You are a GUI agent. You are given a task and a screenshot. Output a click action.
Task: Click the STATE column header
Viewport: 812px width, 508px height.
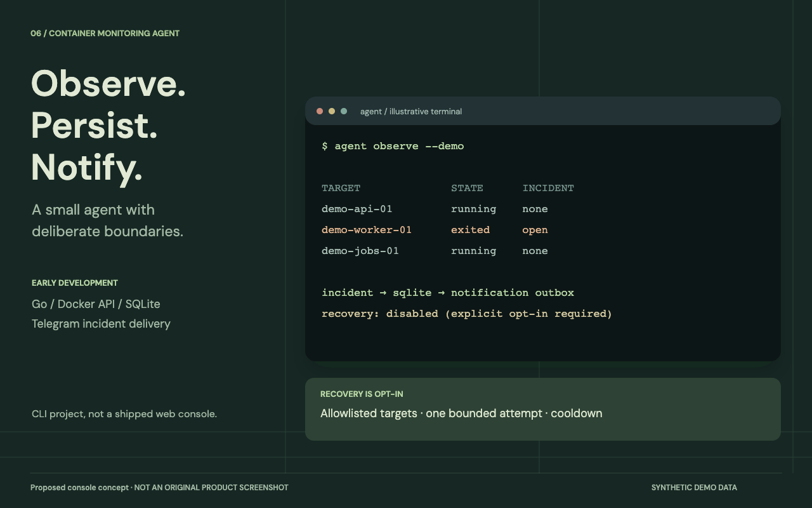[467, 188]
